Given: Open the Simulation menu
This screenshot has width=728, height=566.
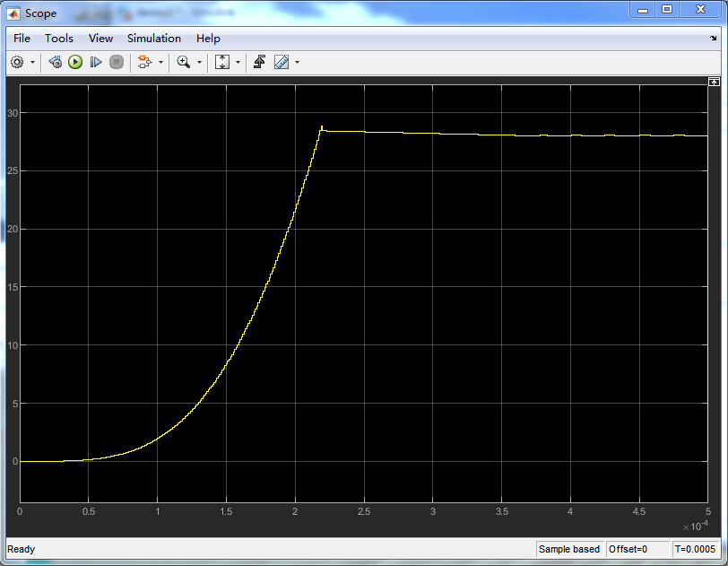Looking at the screenshot, I should click(x=153, y=39).
